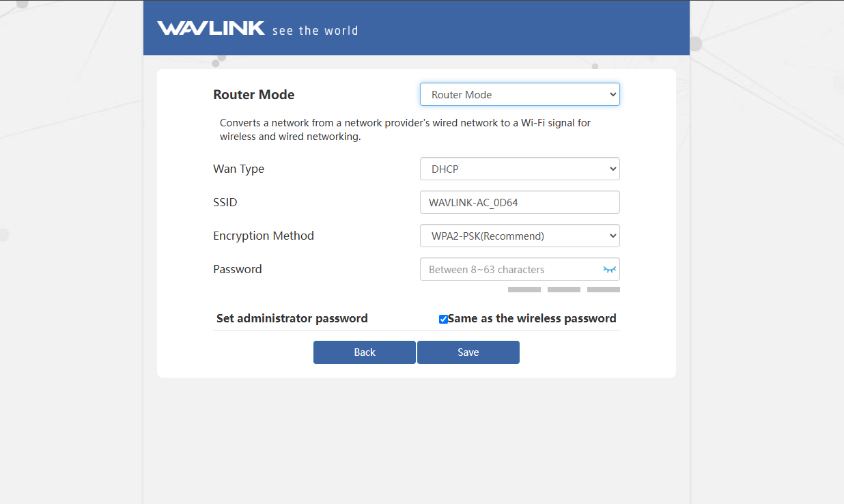This screenshot has height=504, width=844.
Task: Click the "see the world" tagline
Action: 315,31
